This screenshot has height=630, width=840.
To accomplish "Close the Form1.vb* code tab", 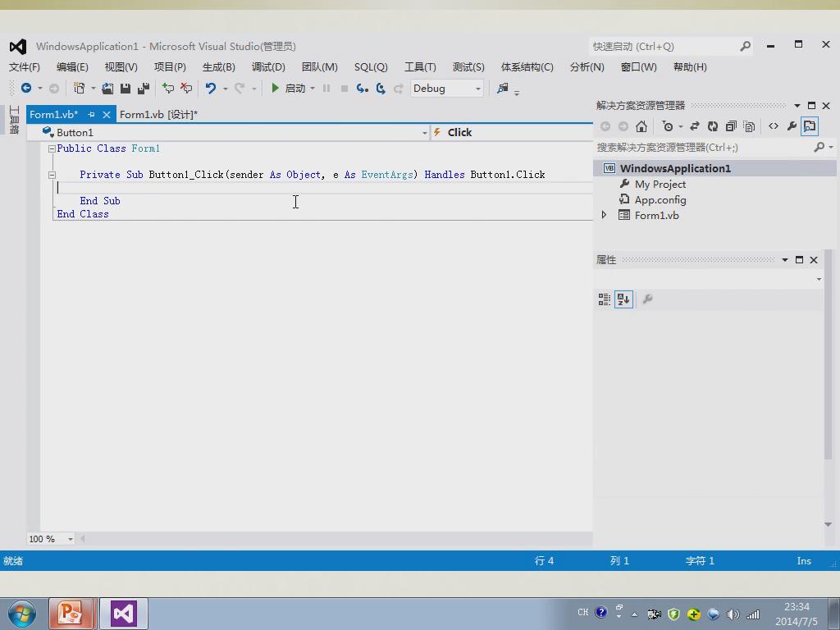I will pyautogui.click(x=107, y=115).
